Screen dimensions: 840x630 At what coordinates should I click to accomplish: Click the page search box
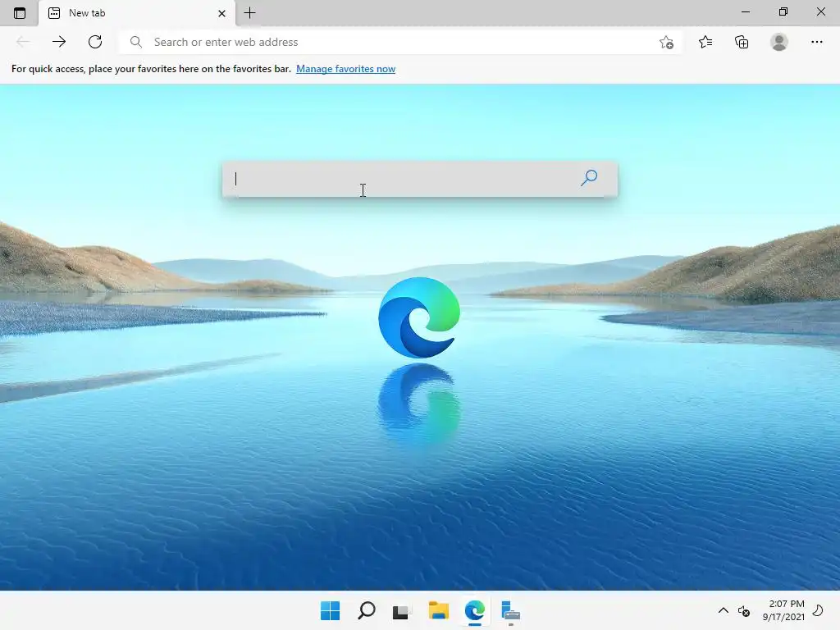click(420, 179)
